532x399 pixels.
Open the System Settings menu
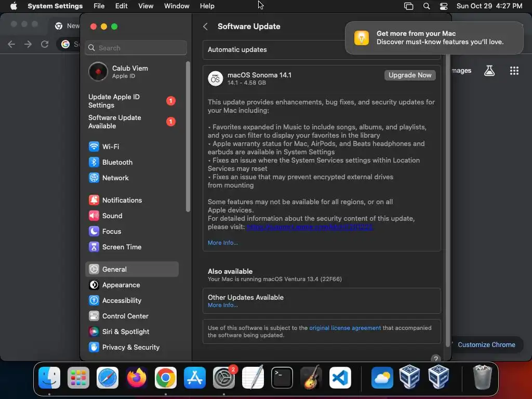[55, 6]
